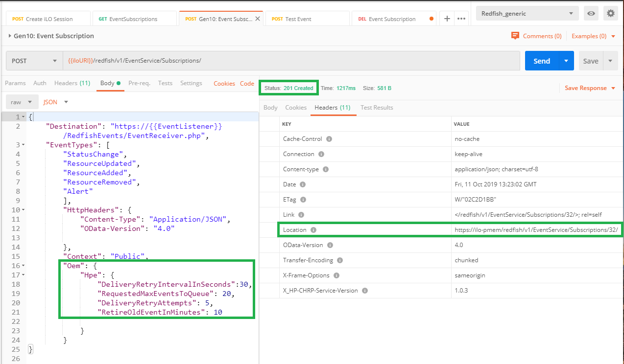Click the plus icon to add a tab
Viewport: 624px width, 364px height.
[x=447, y=19]
